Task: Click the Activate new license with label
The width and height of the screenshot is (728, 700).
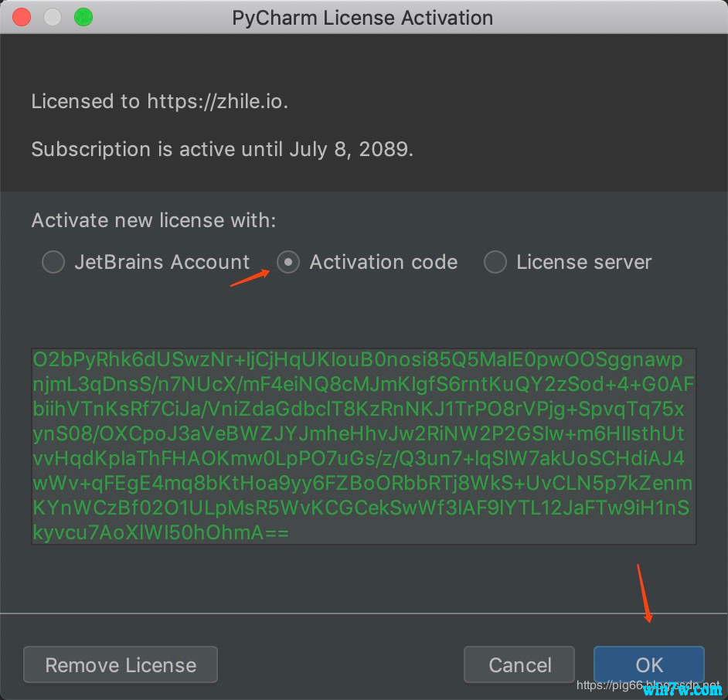Action: pos(153,221)
